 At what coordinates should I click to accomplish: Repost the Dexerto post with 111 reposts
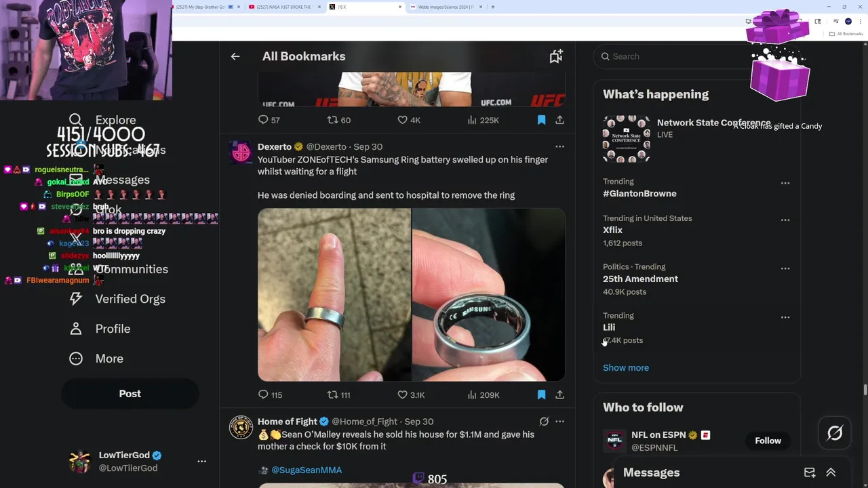click(332, 394)
